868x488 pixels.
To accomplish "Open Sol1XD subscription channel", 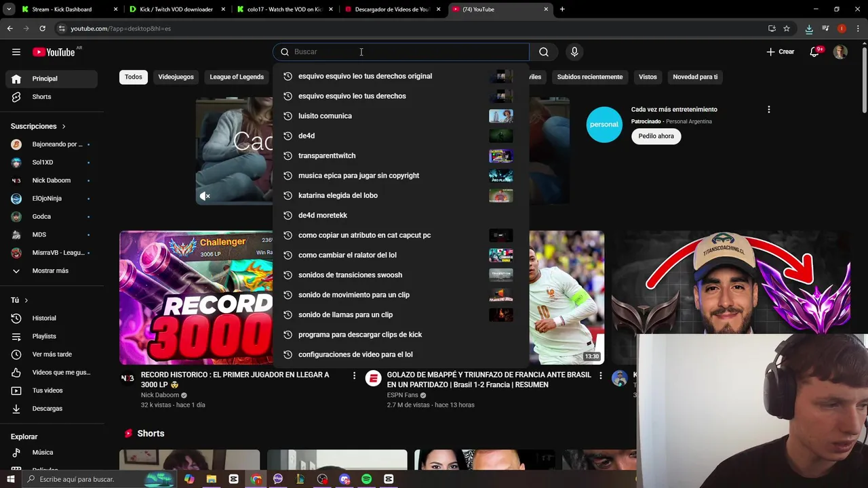I will pyautogui.click(x=51, y=163).
